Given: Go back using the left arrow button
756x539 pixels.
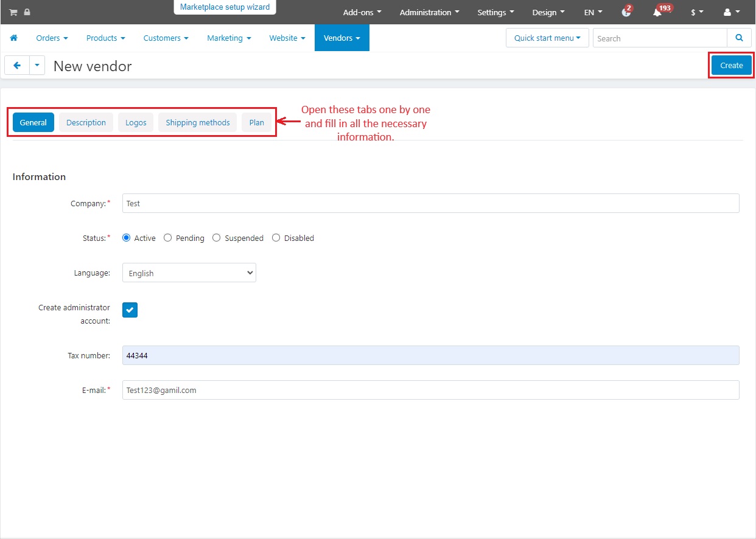Looking at the screenshot, I should coord(17,66).
